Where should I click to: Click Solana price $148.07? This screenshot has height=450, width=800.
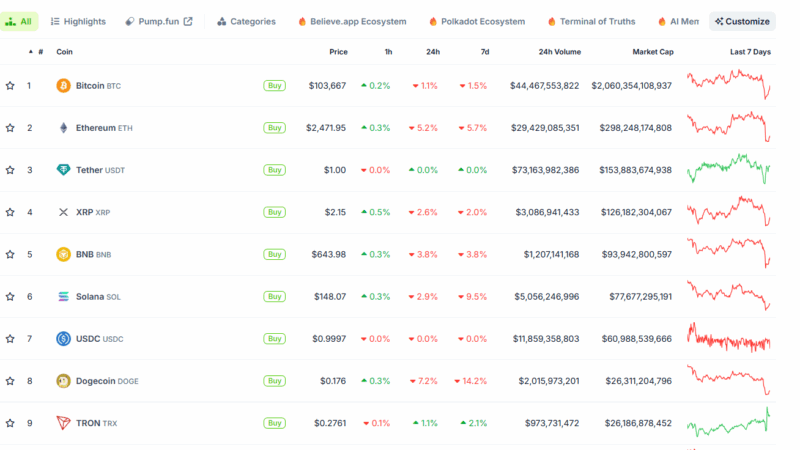click(x=330, y=296)
